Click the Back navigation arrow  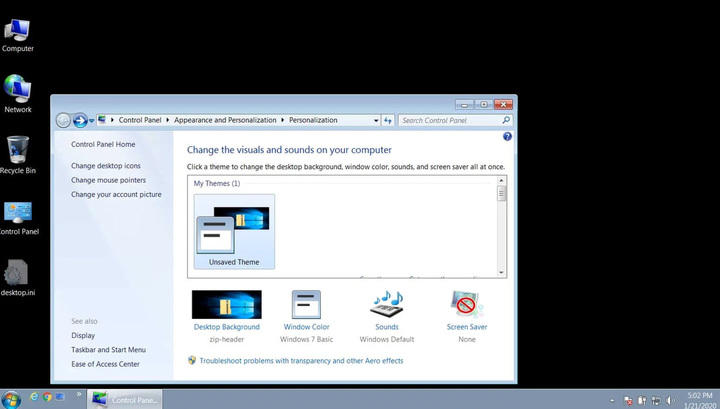pyautogui.click(x=63, y=120)
